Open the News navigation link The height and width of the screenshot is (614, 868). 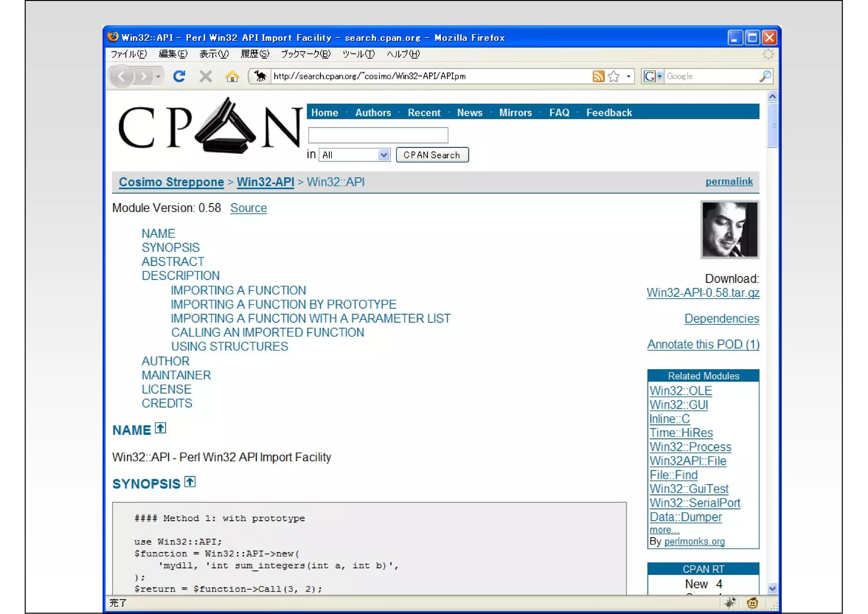pos(470,113)
